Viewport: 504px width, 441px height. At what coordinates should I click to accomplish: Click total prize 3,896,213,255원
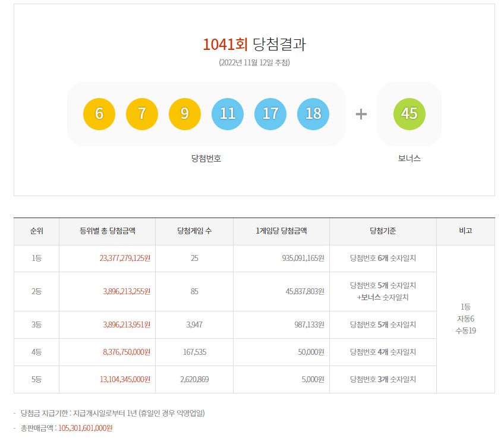tap(127, 292)
